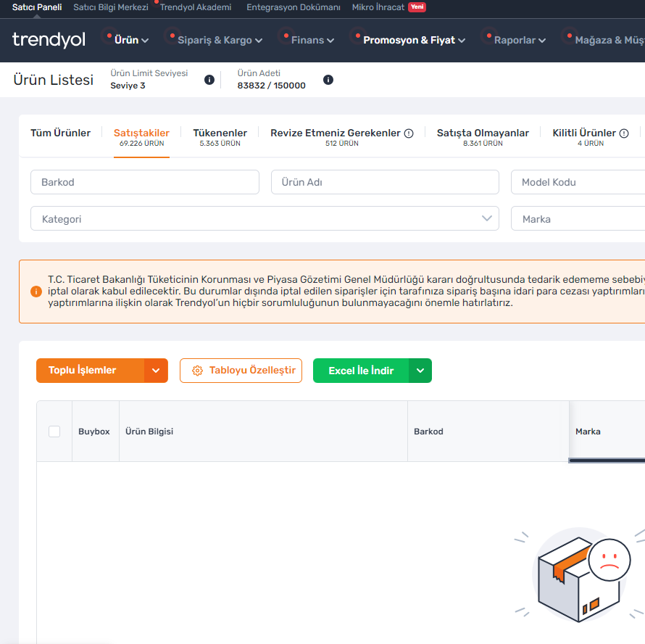This screenshot has height=644, width=645.
Task: Click the orange warning info icon in notice
Action: (x=36, y=292)
